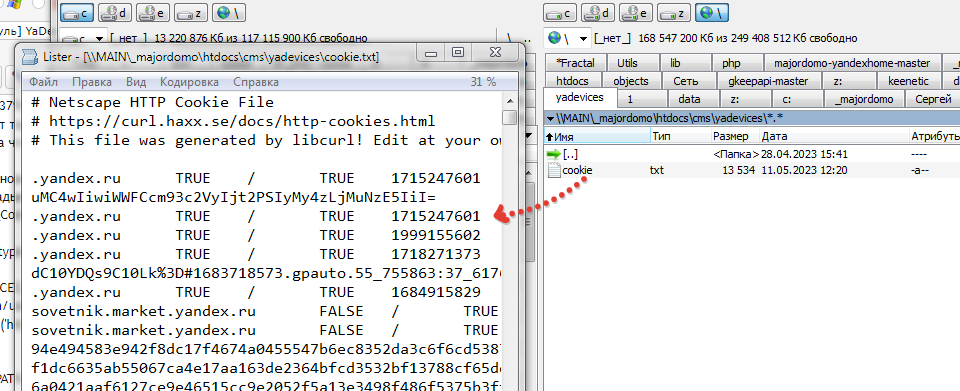The width and height of the screenshot is (960, 391).
Task: Expand directory history arrow in path bar
Action: [x=551, y=117]
